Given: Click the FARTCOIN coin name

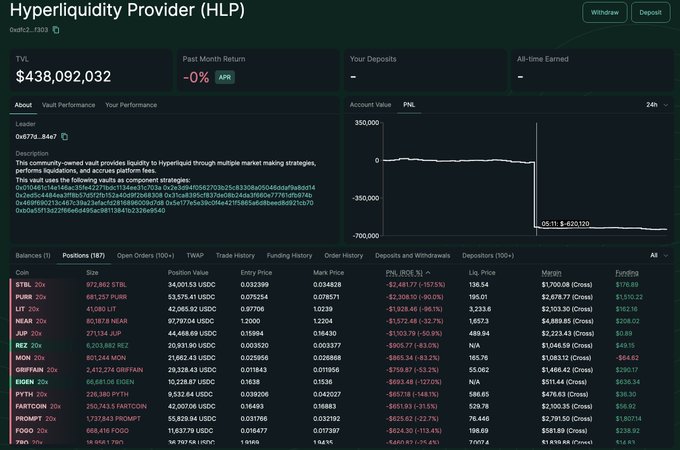Looking at the screenshot, I should pos(31,406).
